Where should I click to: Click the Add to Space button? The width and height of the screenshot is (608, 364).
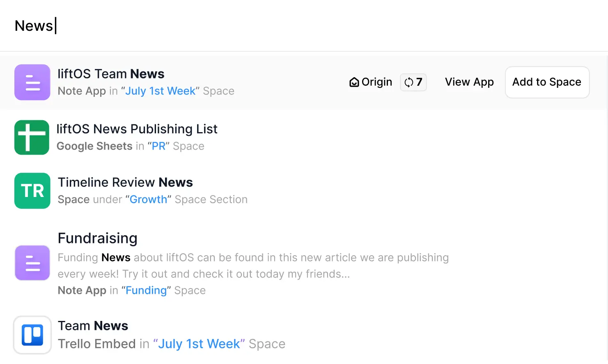tap(547, 82)
